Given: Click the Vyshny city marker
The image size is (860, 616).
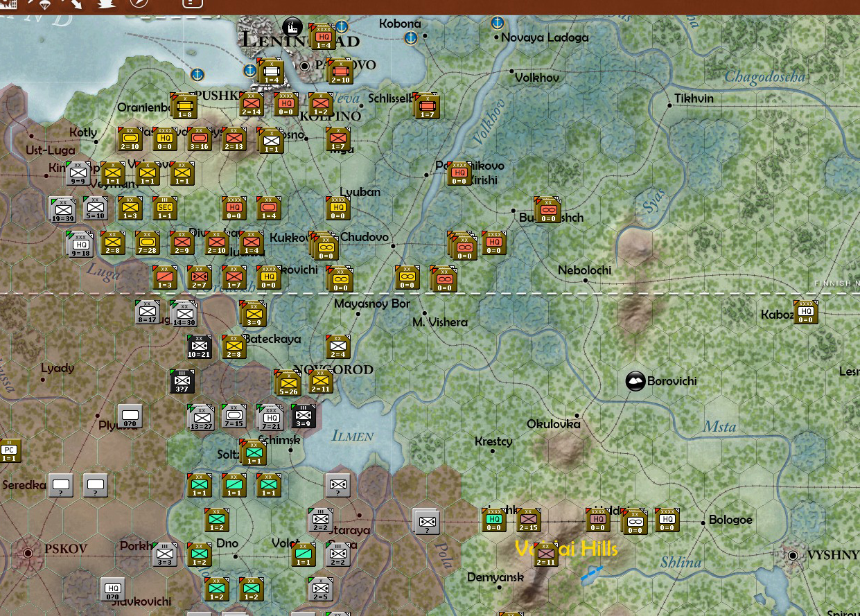Looking at the screenshot, I should 793,556.
